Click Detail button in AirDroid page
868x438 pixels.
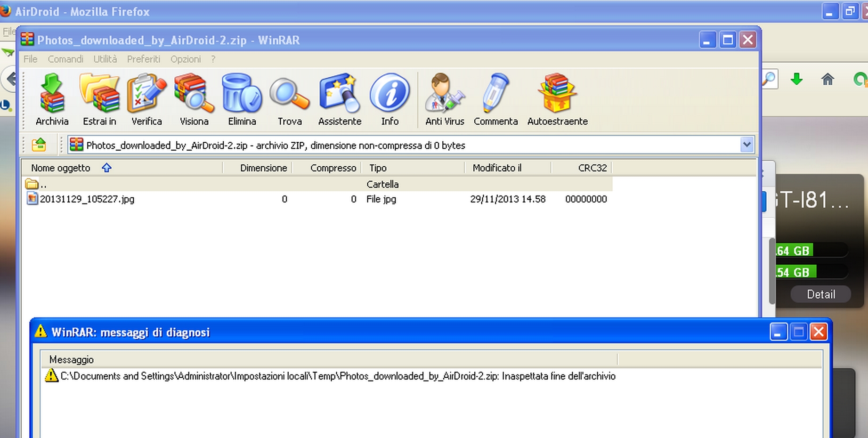[x=821, y=294]
